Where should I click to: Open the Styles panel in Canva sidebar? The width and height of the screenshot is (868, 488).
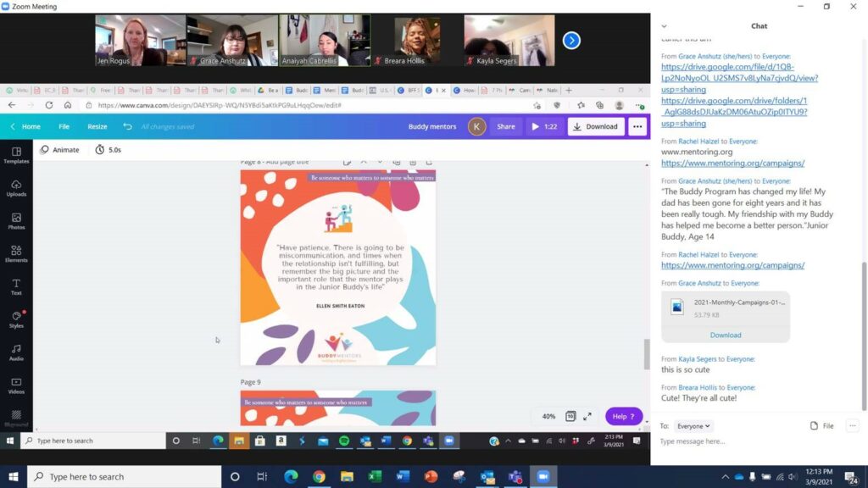click(x=16, y=319)
